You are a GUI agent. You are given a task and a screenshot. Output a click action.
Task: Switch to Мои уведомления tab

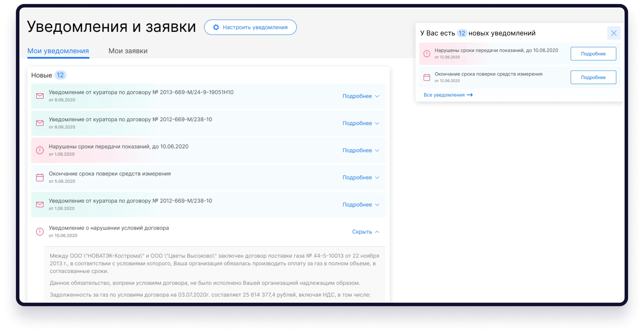(58, 51)
